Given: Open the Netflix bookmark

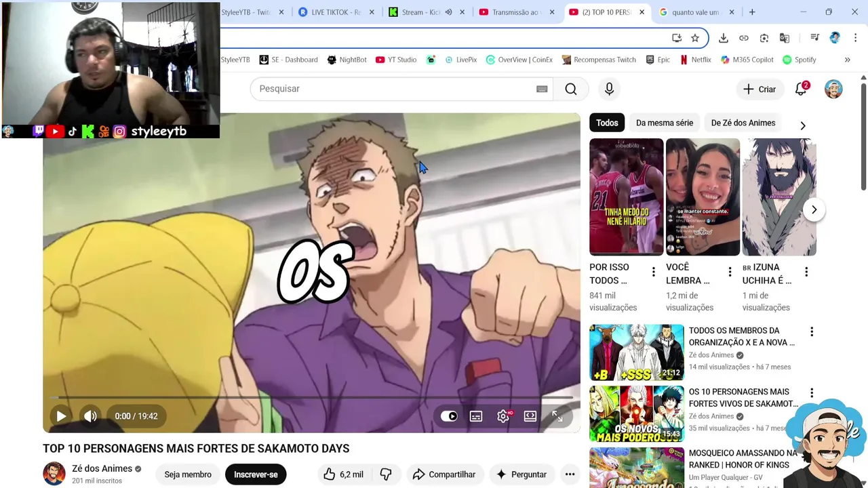Looking at the screenshot, I should point(696,60).
